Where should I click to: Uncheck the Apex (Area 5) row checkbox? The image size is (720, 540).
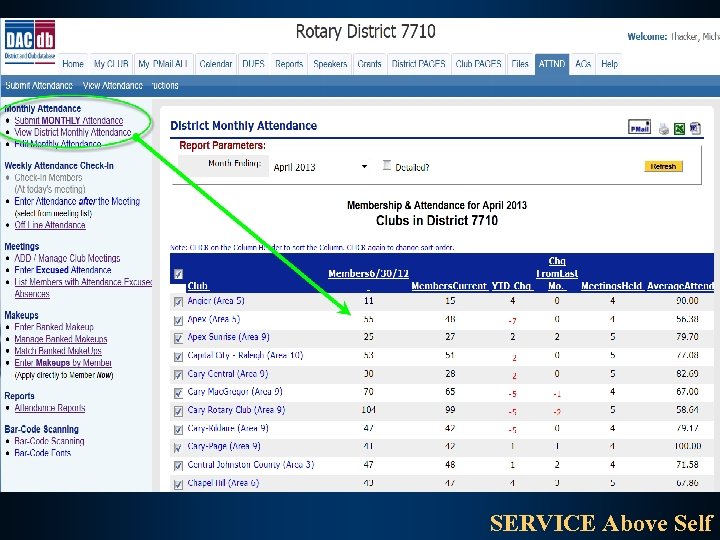click(178, 321)
